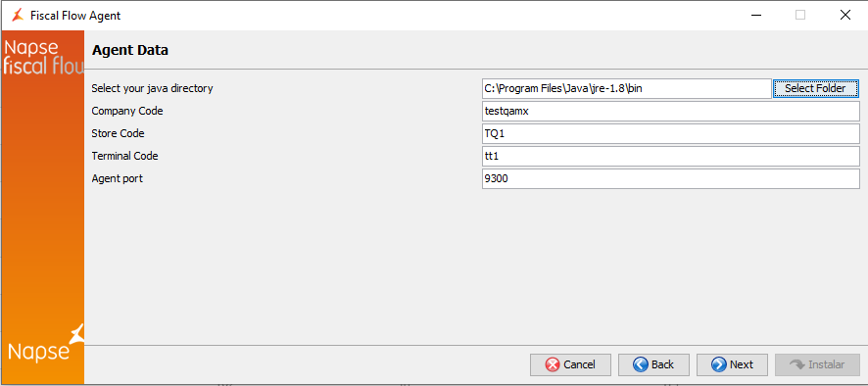868x386 pixels.
Task: Focus the java directory path field
Action: (x=626, y=88)
